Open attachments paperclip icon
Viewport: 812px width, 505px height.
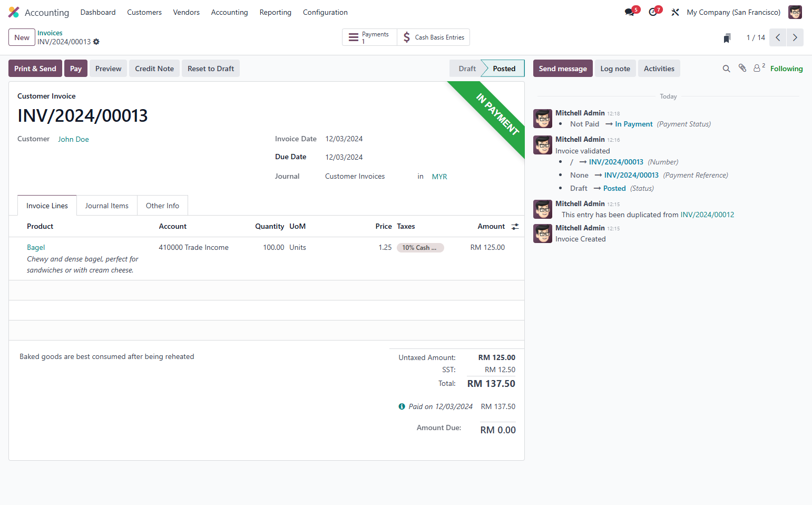(x=742, y=68)
